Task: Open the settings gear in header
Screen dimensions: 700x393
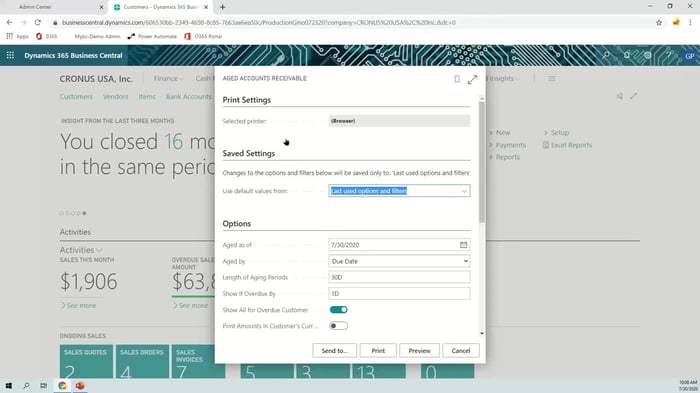Action: point(647,55)
